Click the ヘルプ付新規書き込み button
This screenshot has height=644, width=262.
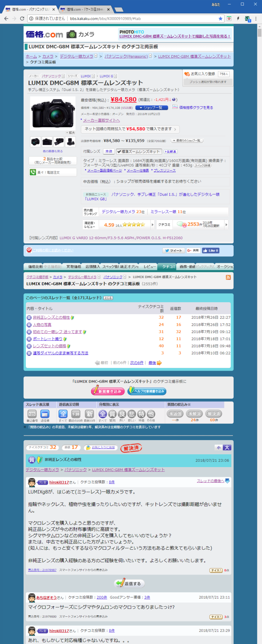[x=147, y=391]
